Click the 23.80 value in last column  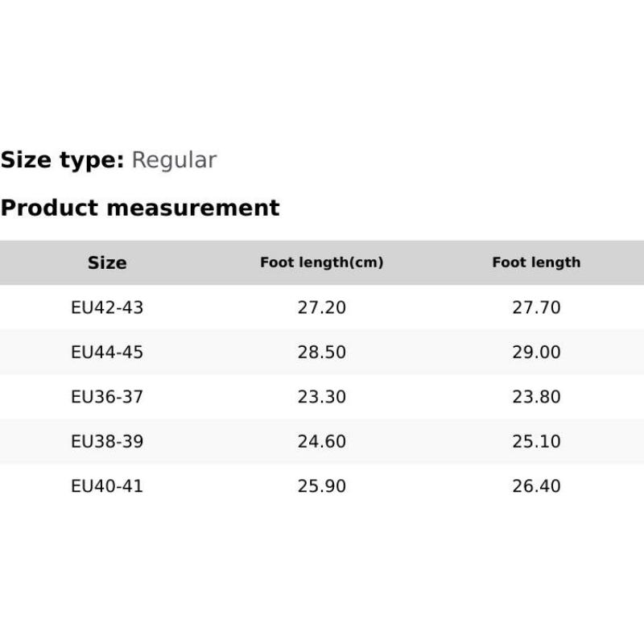[x=536, y=397]
